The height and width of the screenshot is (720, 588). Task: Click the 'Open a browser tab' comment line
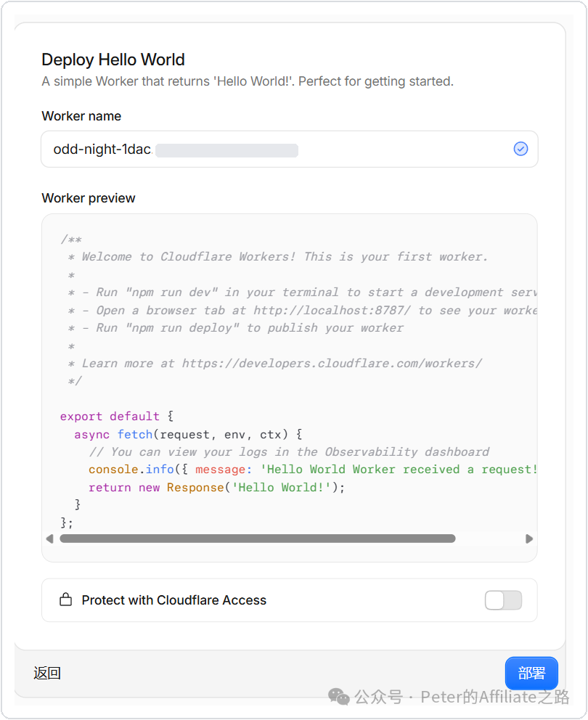click(302, 310)
